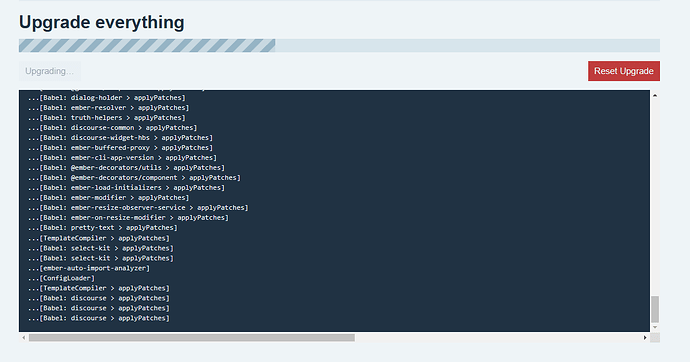The height and width of the screenshot is (362, 690).
Task: Click log line 'Babel: discourse-widget-hbs > applyPatches'
Action: point(120,138)
